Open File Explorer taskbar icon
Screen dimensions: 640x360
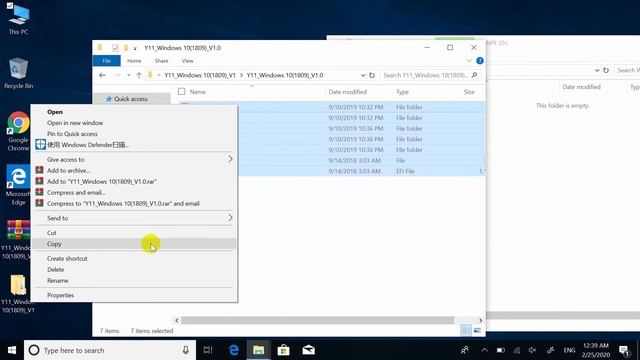pos(258,350)
